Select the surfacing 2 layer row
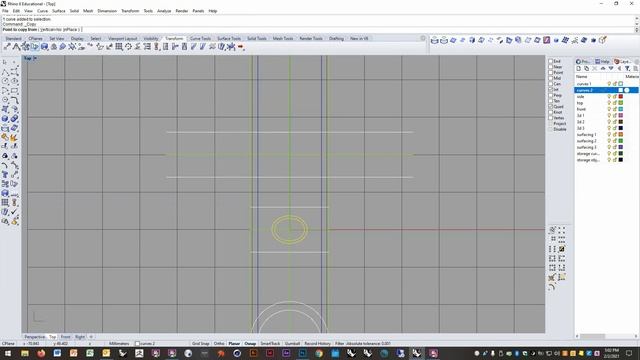The image size is (640, 360). [x=607, y=141]
